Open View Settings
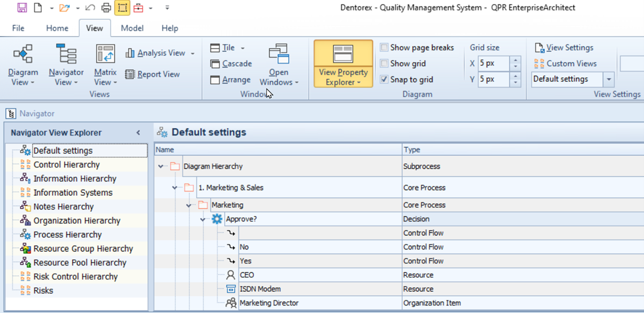 point(564,47)
